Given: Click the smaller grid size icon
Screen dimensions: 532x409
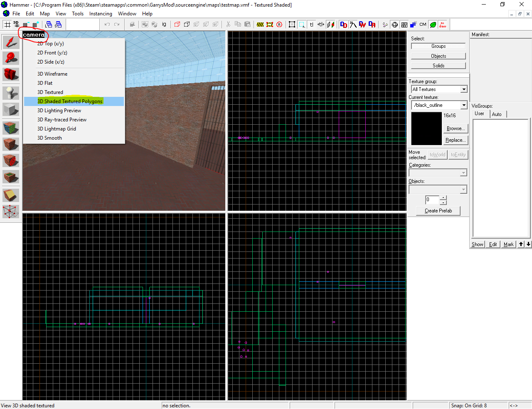Looking at the screenshot, I should pyautogui.click(x=25, y=25).
